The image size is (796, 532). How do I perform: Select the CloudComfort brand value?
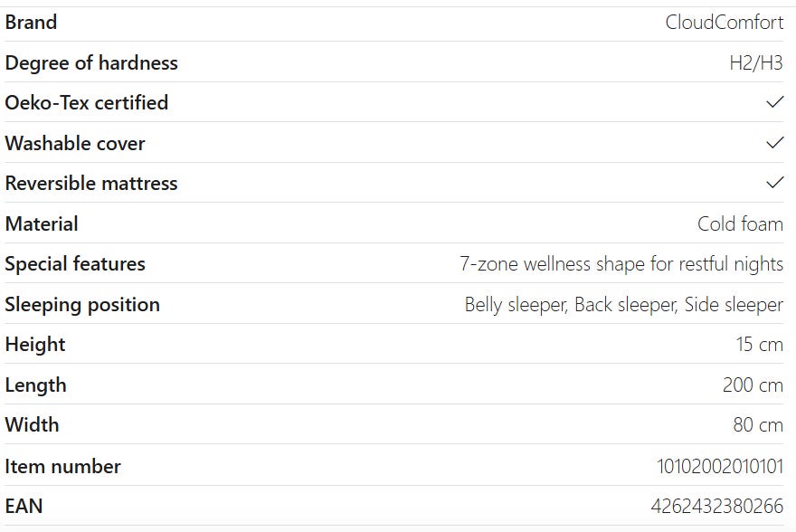(724, 23)
